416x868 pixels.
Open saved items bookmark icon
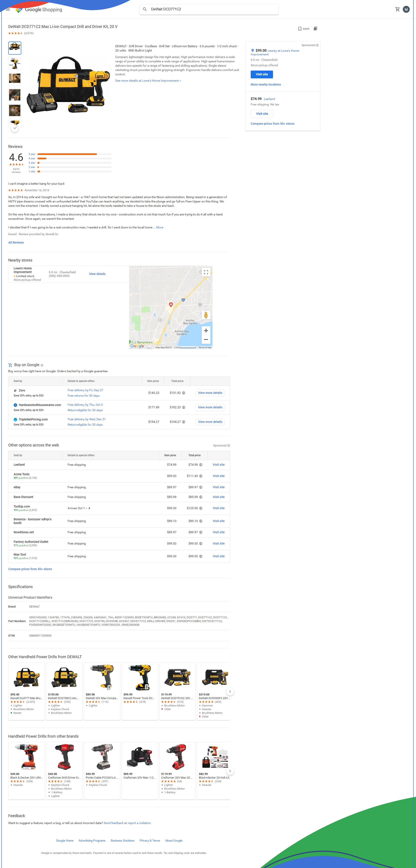pyautogui.click(x=315, y=29)
